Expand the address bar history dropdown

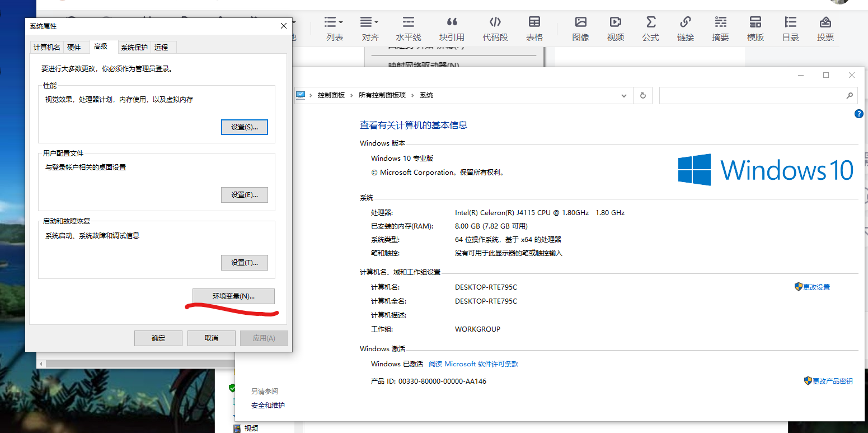click(623, 95)
